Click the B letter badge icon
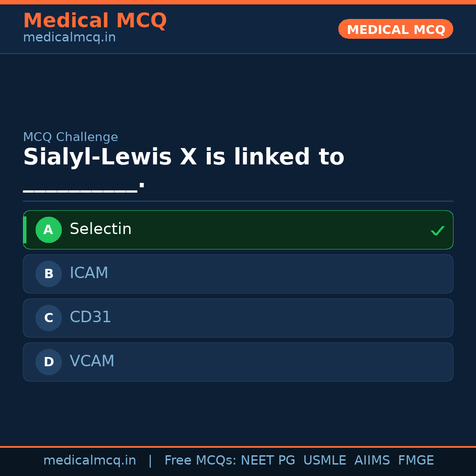476x476 pixels. (48, 274)
